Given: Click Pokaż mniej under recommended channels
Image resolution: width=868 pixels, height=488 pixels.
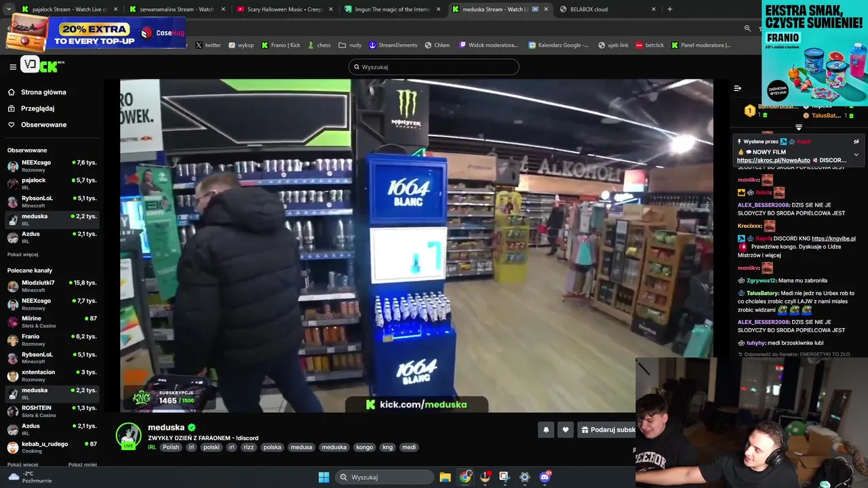Looking at the screenshot, I should tap(83, 465).
